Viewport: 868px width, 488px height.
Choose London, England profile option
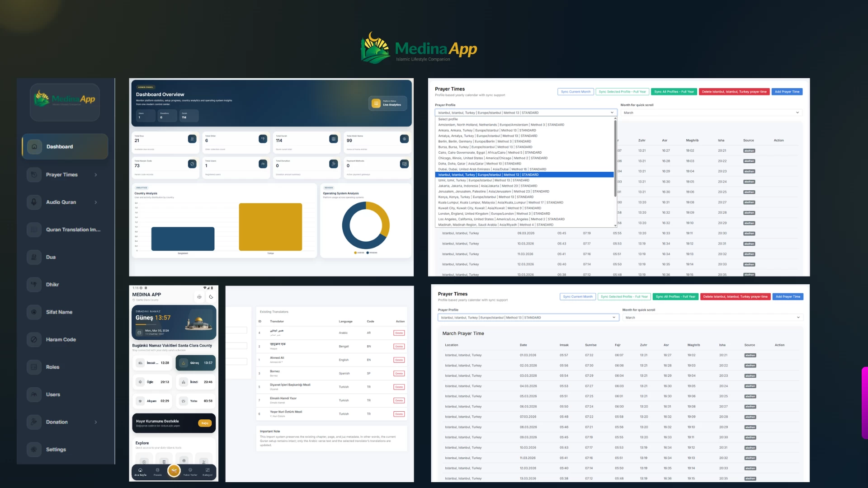(x=524, y=214)
